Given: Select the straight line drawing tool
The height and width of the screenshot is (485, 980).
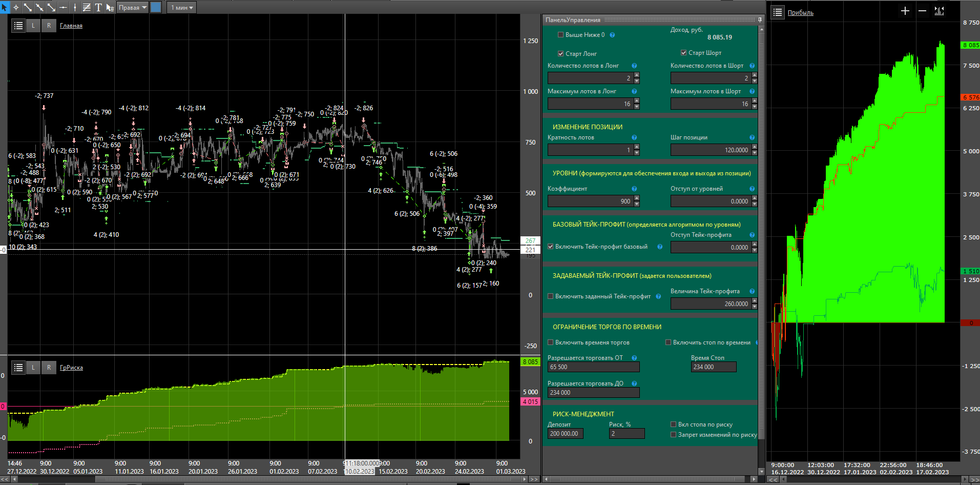Looking at the screenshot, I should (x=28, y=7).
